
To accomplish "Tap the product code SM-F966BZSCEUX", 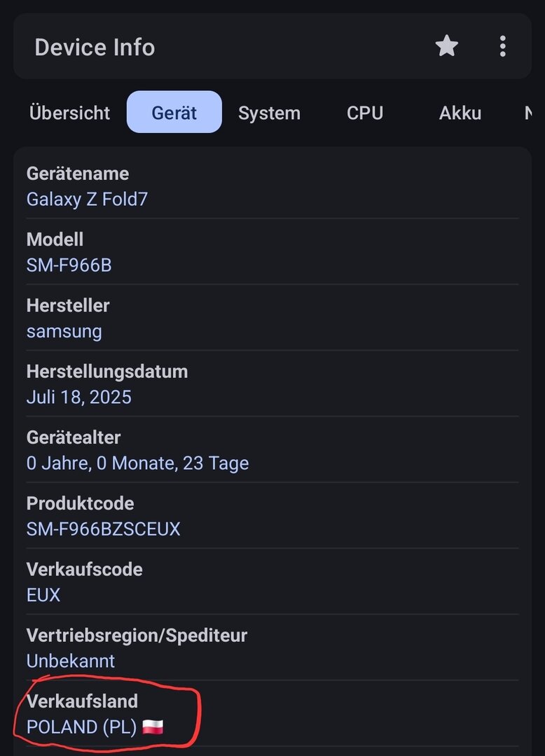I will point(103,529).
